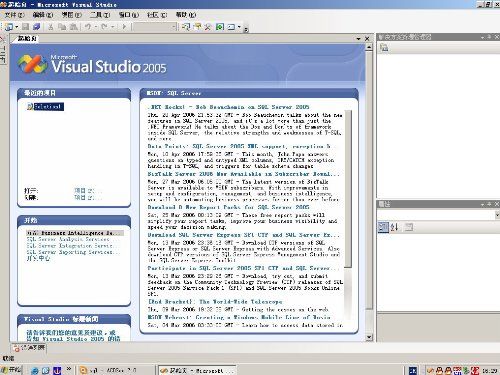Open the Download SQL Server Express SP1 CTP headline

244,235
